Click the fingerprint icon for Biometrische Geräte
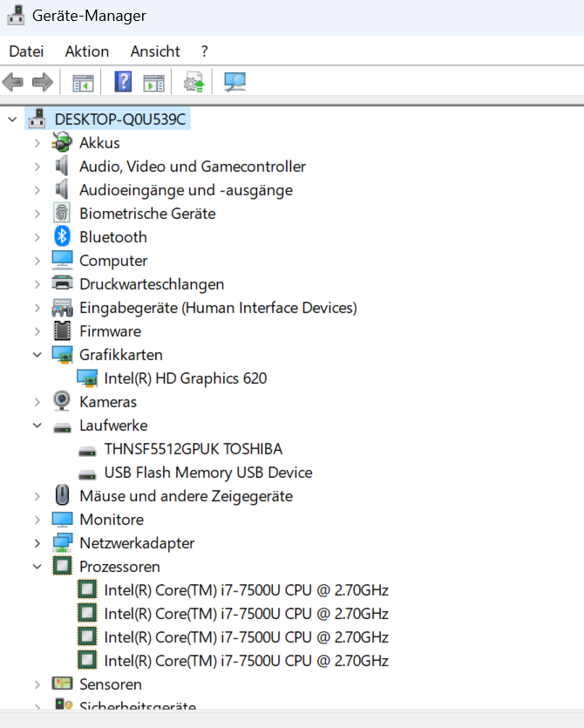 point(62,213)
